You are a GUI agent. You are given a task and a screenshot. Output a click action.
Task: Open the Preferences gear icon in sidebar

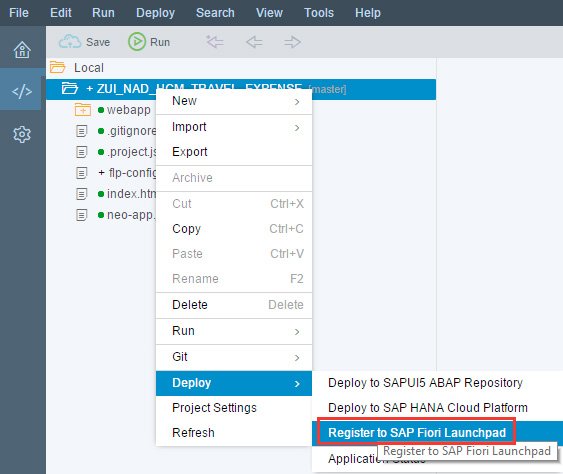tap(22, 135)
